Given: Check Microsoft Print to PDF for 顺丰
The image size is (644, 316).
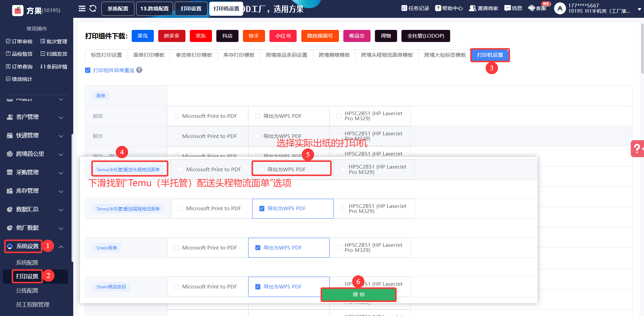Looking at the screenshot, I should pos(176,136).
